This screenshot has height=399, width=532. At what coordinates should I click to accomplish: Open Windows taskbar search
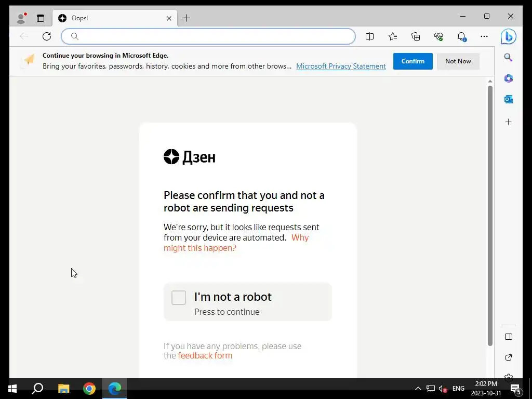click(x=37, y=389)
